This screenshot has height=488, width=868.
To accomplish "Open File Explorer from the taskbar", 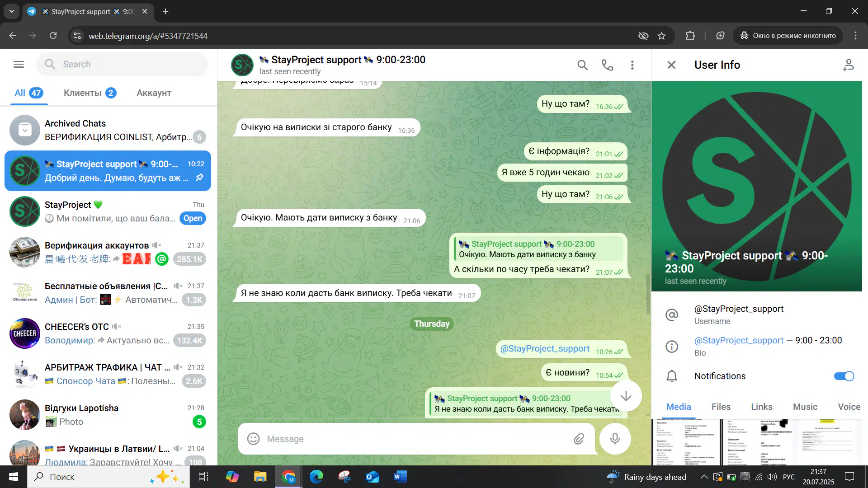I will point(260,477).
